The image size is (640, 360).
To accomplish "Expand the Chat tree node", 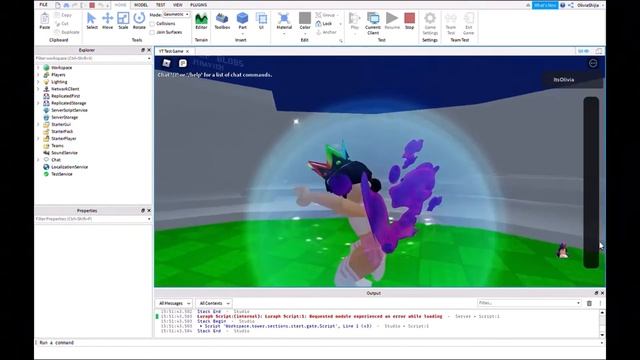I will 38,160.
